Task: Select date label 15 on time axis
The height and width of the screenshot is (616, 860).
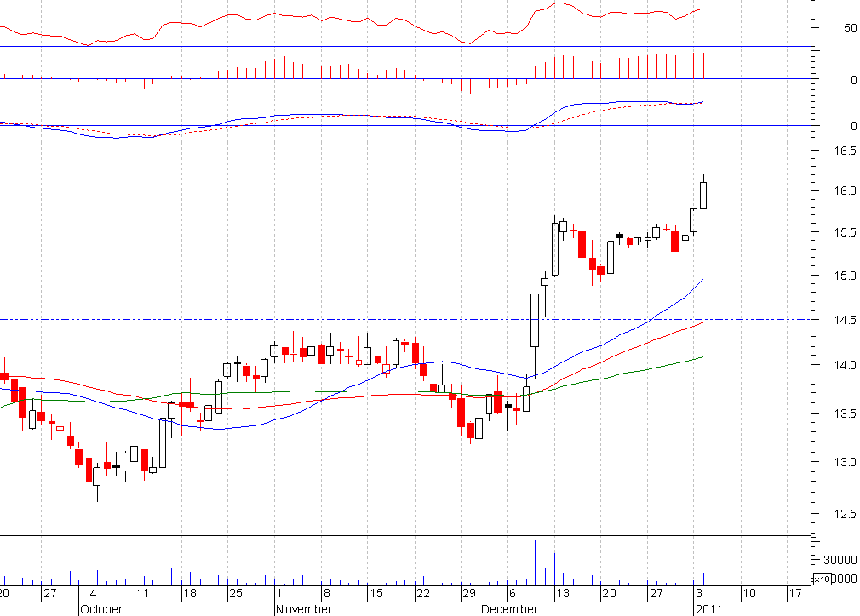Action: click(376, 593)
